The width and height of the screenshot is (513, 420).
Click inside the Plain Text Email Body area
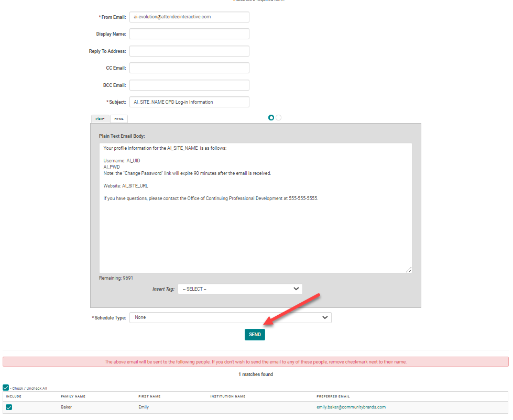255,230
